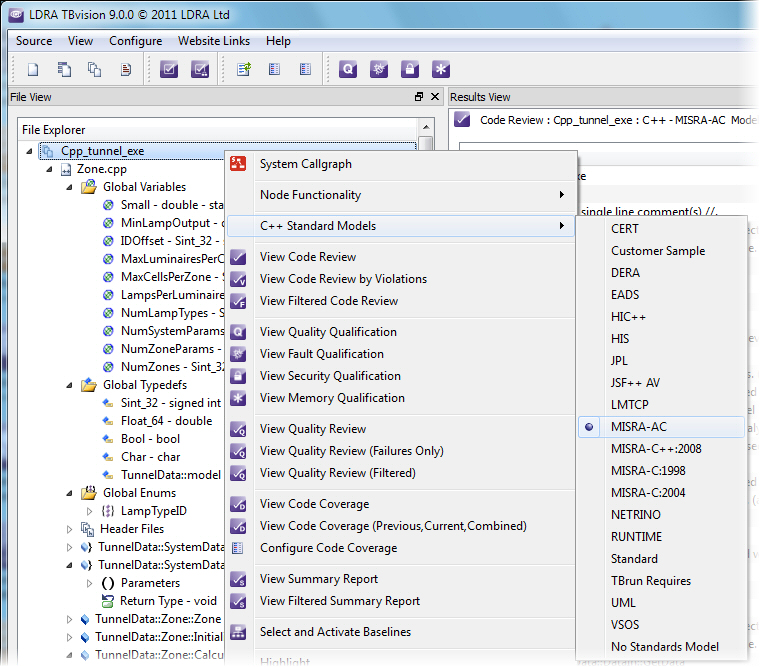Viewport: 760px width, 667px height.
Task: Open the Website Links menu
Action: (214, 41)
